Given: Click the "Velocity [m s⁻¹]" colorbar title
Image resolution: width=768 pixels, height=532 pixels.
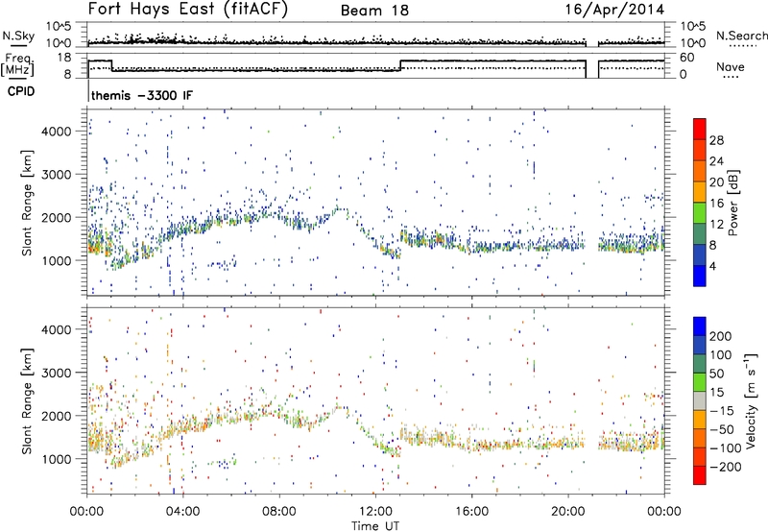Looking at the screenshot, I should (x=752, y=400).
